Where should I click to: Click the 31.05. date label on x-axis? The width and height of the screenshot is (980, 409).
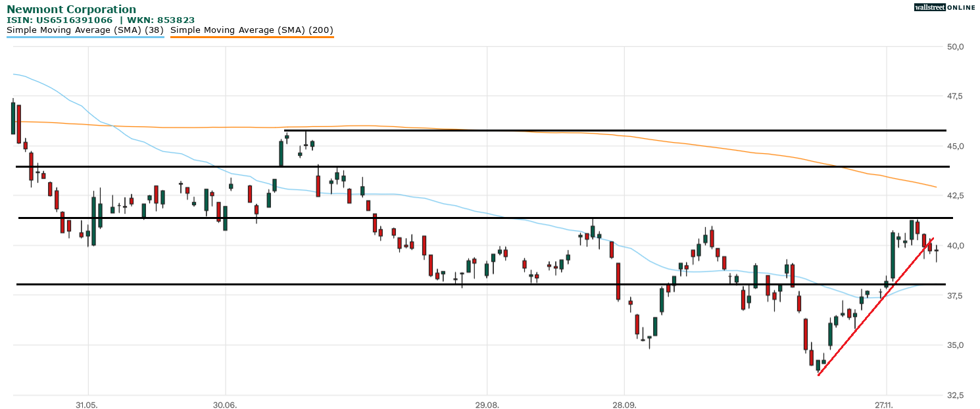pyautogui.click(x=87, y=404)
